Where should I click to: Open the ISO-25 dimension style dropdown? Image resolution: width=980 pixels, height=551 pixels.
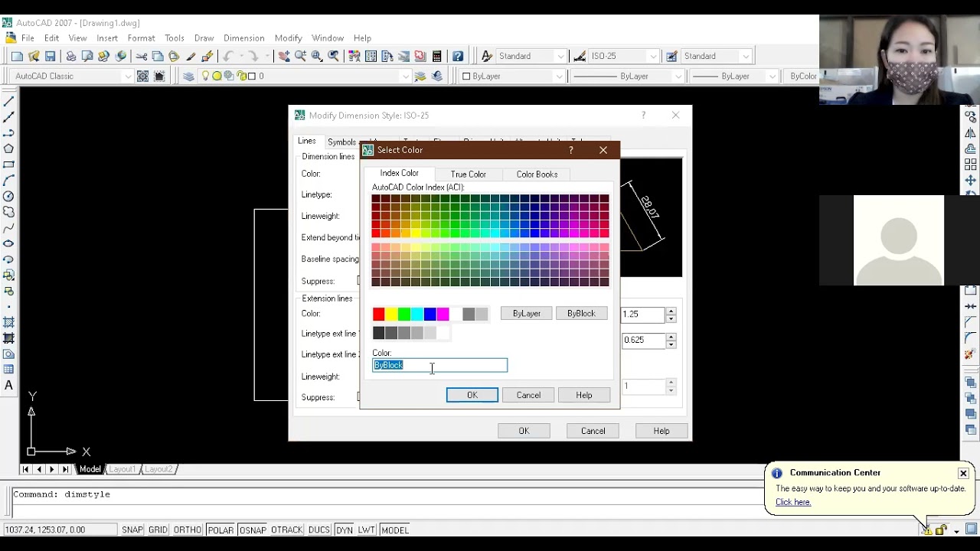tap(653, 56)
